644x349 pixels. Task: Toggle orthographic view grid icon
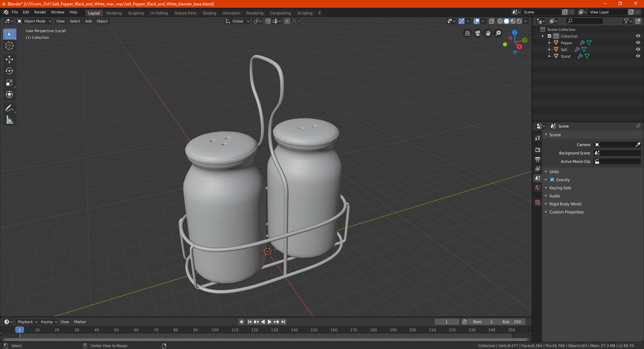[468, 33]
